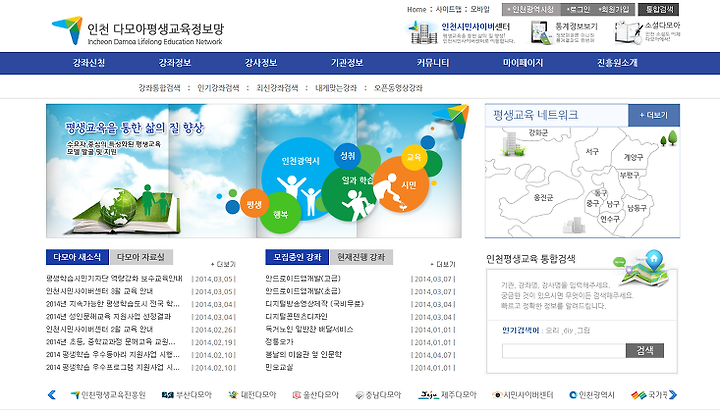Click the 인천광역시청 top button
Screen dimensions: 720x410
coord(531,9)
